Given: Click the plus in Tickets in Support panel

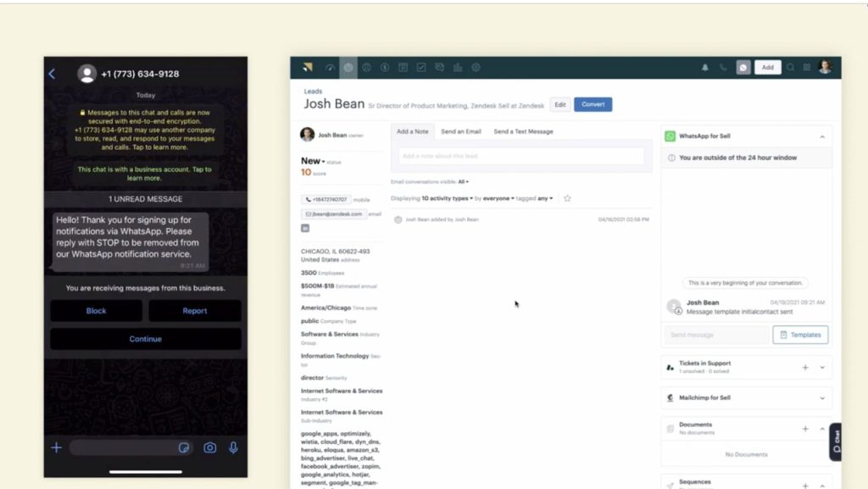Looking at the screenshot, I should click(805, 367).
